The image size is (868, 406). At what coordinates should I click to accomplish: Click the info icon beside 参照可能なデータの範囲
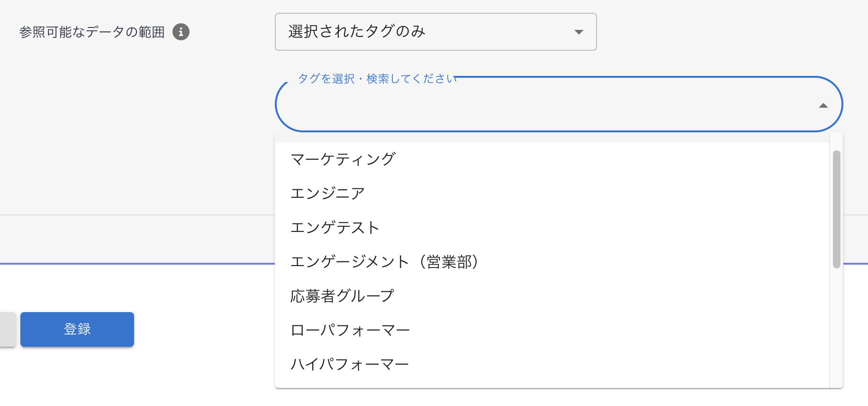pos(181,32)
